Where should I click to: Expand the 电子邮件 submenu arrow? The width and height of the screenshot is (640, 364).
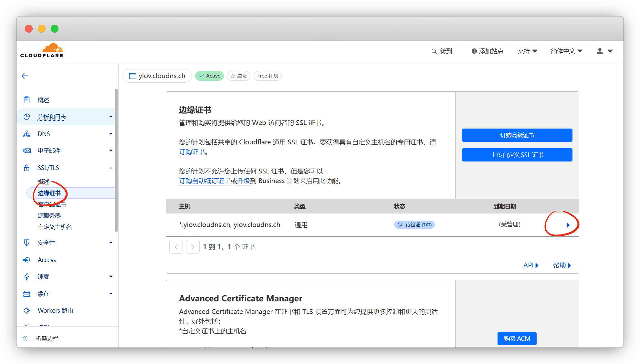(x=111, y=151)
